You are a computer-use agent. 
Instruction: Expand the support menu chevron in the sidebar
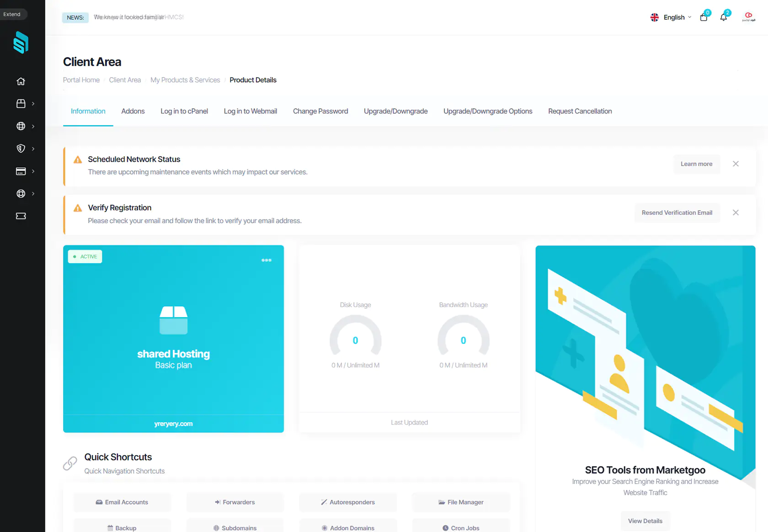pyautogui.click(x=33, y=193)
